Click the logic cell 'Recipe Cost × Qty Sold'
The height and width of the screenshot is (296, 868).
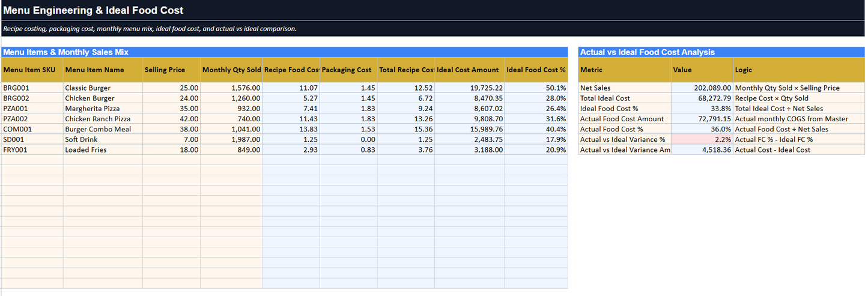point(800,98)
